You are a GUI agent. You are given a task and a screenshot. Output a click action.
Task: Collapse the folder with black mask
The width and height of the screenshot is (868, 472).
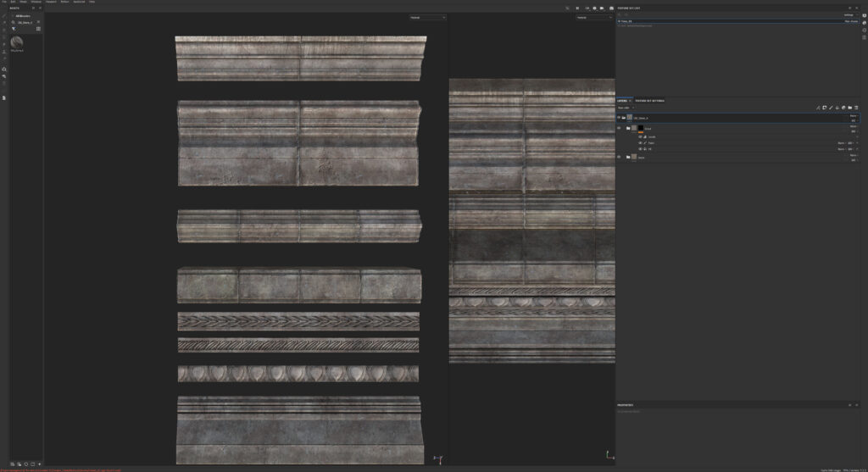tap(628, 128)
